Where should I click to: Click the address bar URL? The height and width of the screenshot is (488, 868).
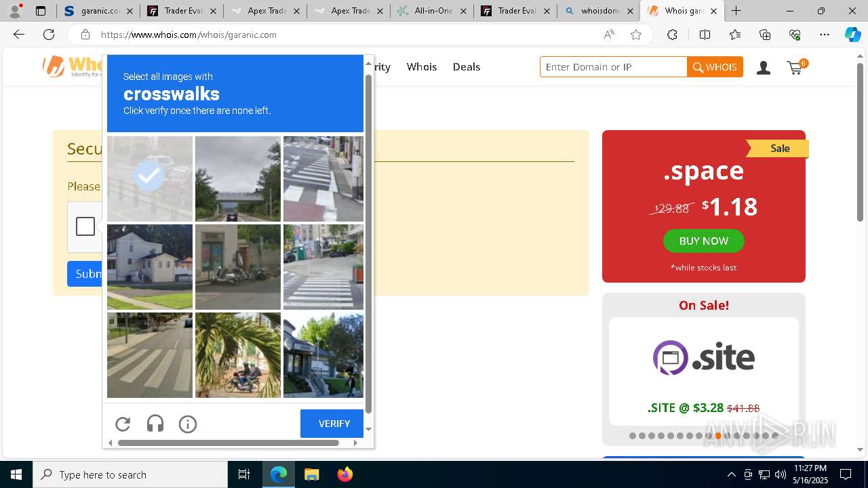pyautogui.click(x=189, y=35)
